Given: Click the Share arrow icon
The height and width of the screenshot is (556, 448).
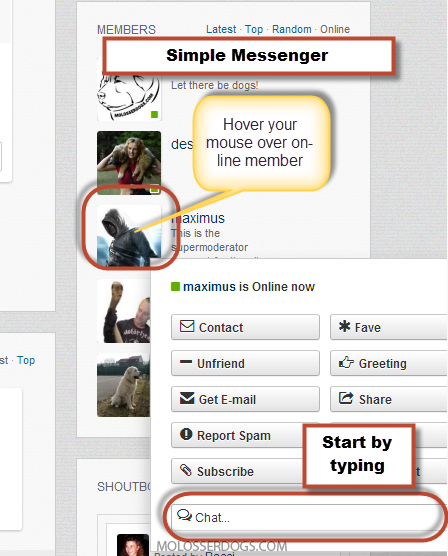Looking at the screenshot, I should [x=346, y=398].
